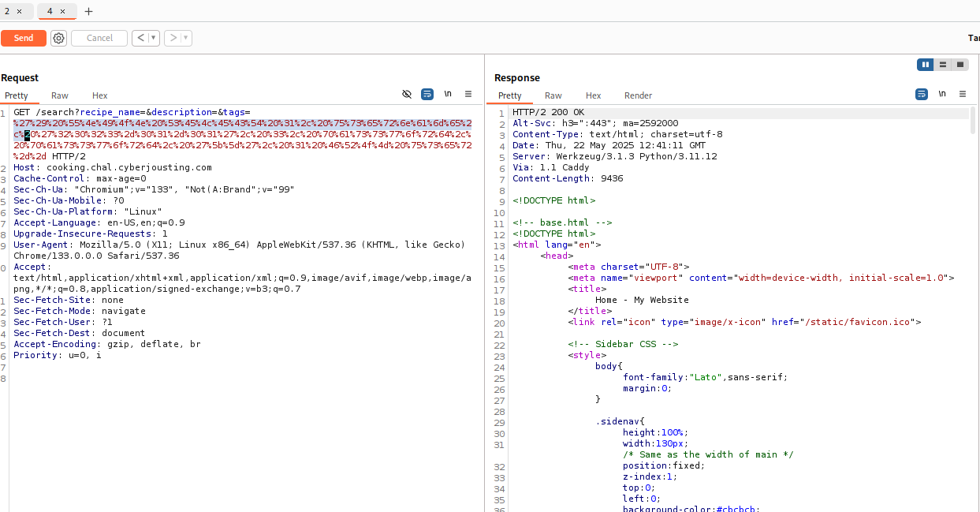Click the favicon link rel="icon" line
This screenshot has width=980, height=512.
(744, 323)
